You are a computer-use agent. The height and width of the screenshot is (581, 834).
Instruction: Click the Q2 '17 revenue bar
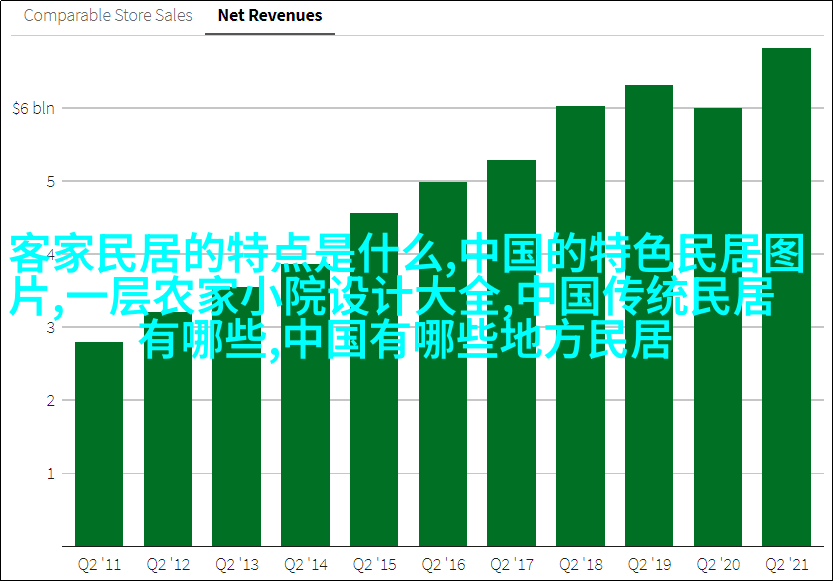coord(511,353)
